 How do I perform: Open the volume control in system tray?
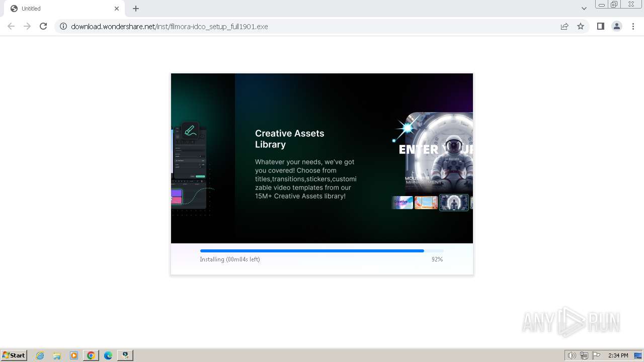click(x=572, y=355)
